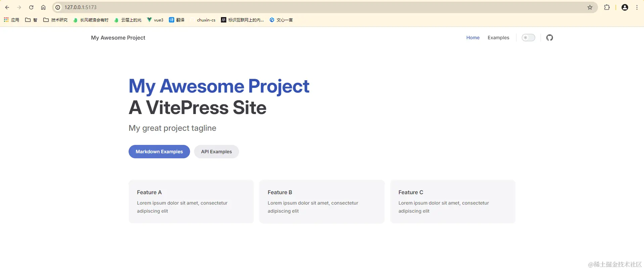Open the 技术研究 bookmark folder
The image size is (644, 270).
click(55, 20)
